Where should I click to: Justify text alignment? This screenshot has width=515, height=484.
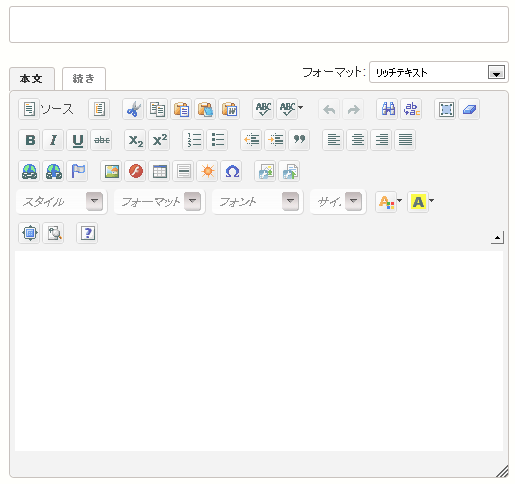pyautogui.click(x=405, y=140)
